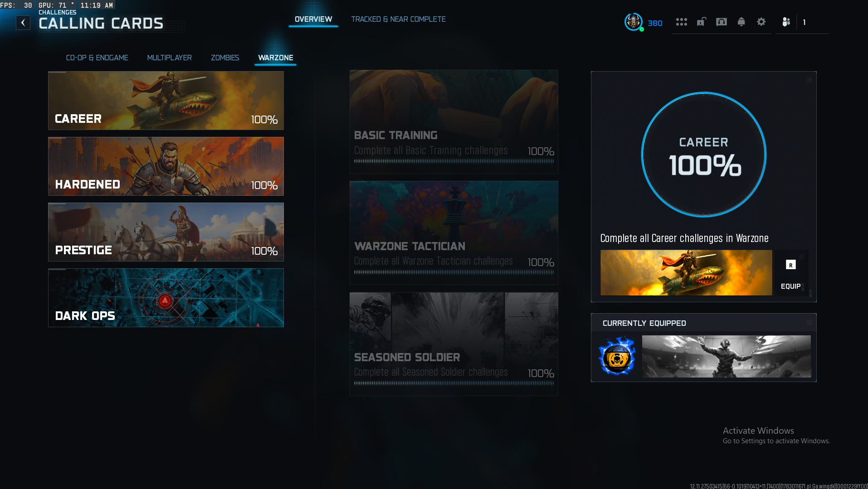Click the Prestige 100% completion value
The height and width of the screenshot is (489, 868).
coord(264,251)
